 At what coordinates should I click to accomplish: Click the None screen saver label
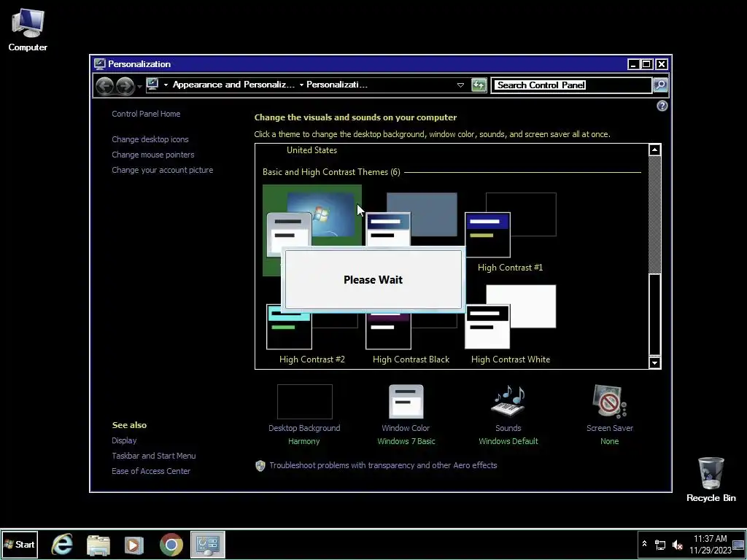point(609,441)
